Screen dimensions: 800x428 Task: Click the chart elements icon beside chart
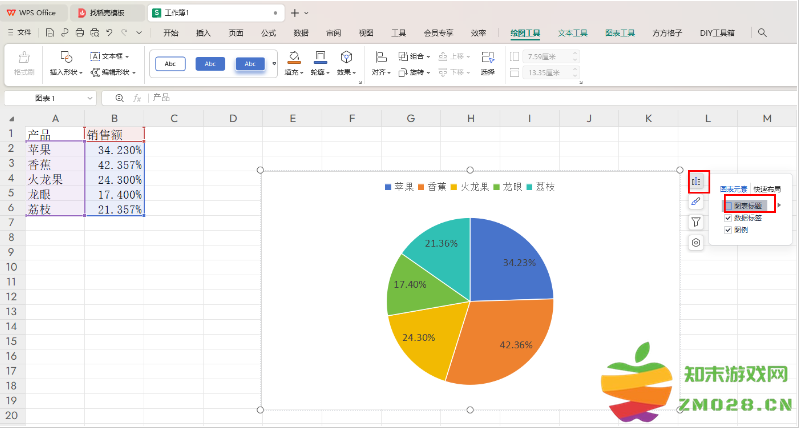click(x=697, y=182)
